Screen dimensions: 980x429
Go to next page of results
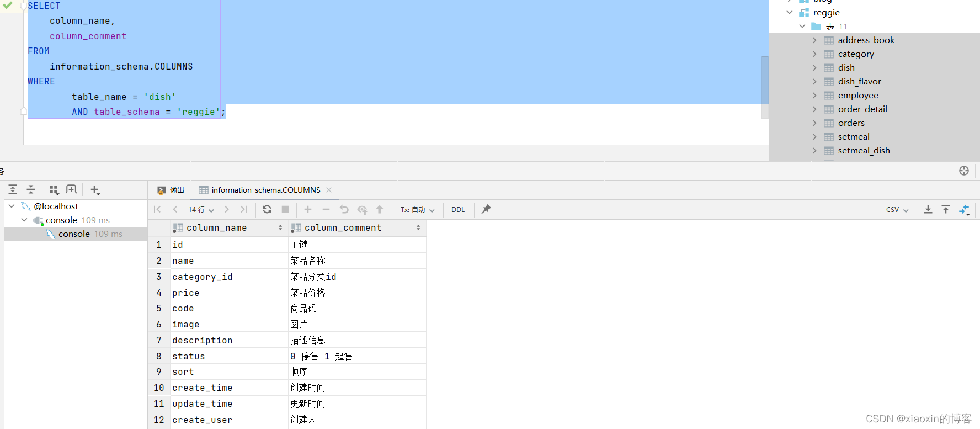(x=226, y=210)
